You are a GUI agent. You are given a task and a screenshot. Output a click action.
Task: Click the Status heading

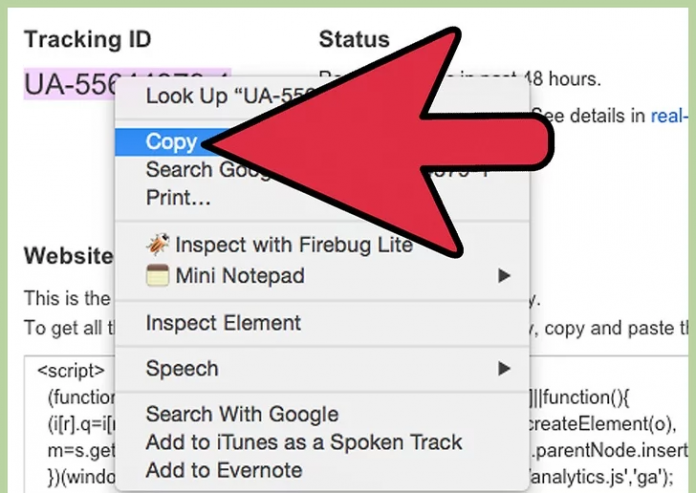352,40
